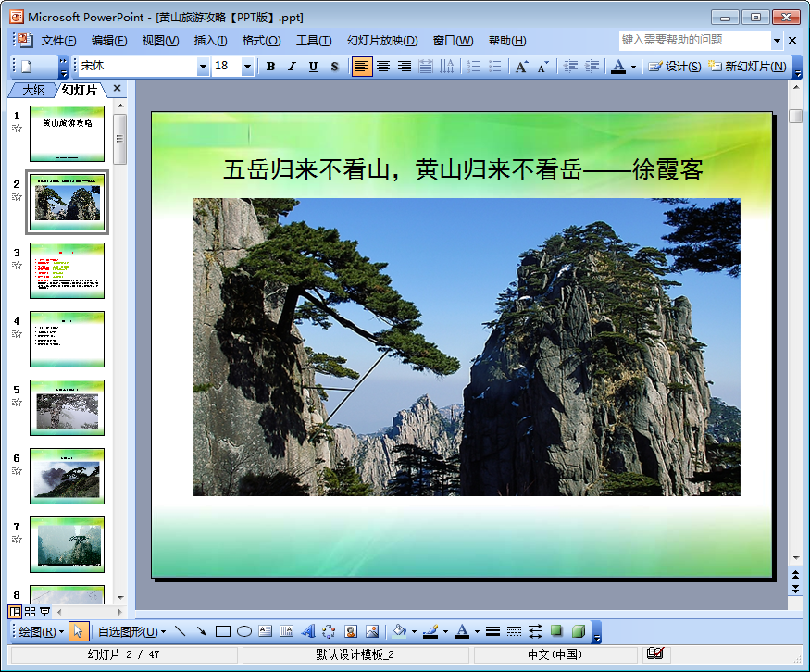Click Insert Clip Art icon

coord(351,631)
